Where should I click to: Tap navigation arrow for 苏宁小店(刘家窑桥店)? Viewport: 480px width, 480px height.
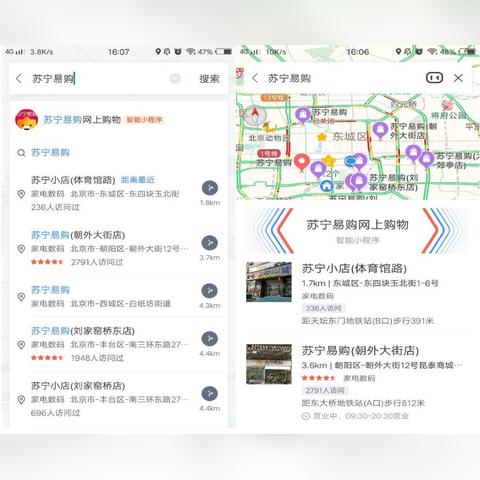pyautogui.click(x=210, y=394)
